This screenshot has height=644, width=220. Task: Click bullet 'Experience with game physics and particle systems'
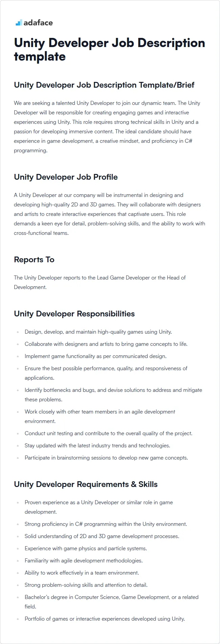[x=86, y=549]
